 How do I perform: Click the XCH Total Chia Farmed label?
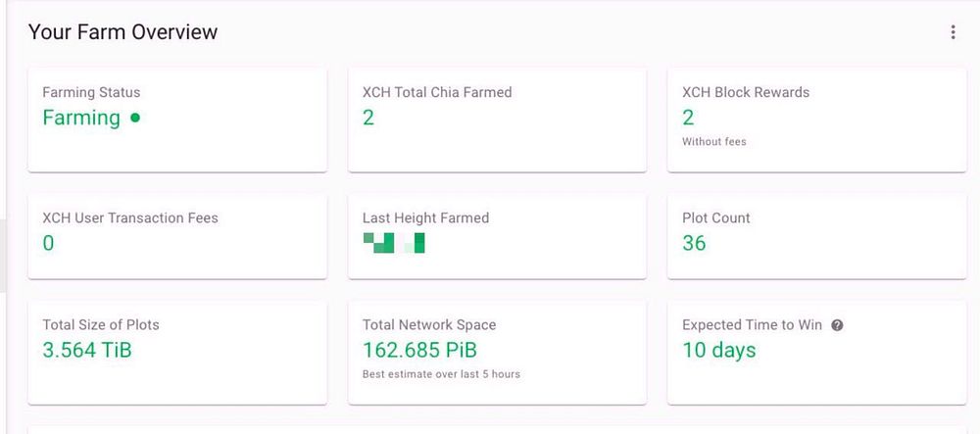point(437,92)
